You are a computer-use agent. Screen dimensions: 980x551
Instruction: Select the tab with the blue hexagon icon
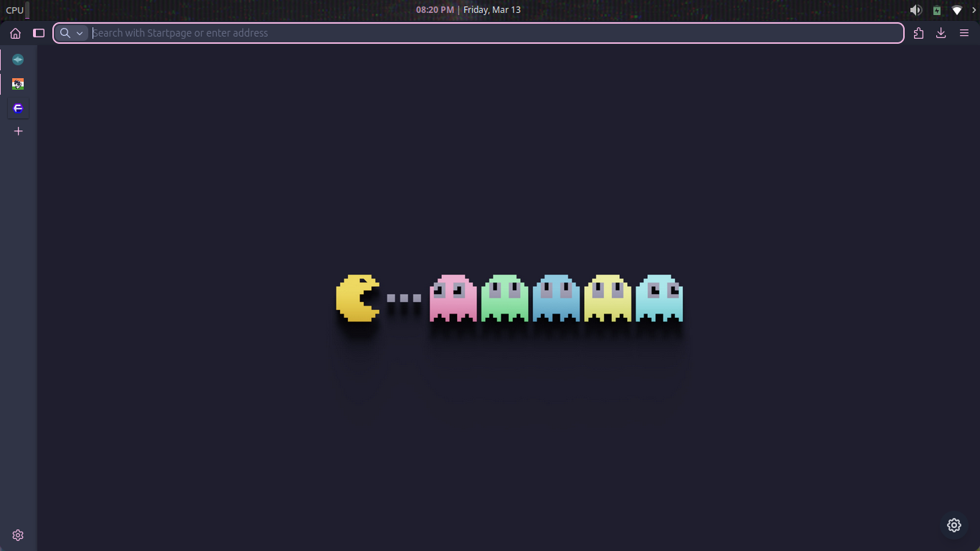[x=18, y=108]
